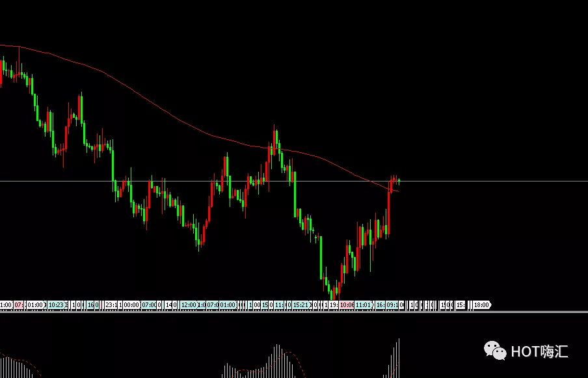This screenshot has height=378, width=588.
Task: Click the 12:00 event marker
Action: point(189,304)
